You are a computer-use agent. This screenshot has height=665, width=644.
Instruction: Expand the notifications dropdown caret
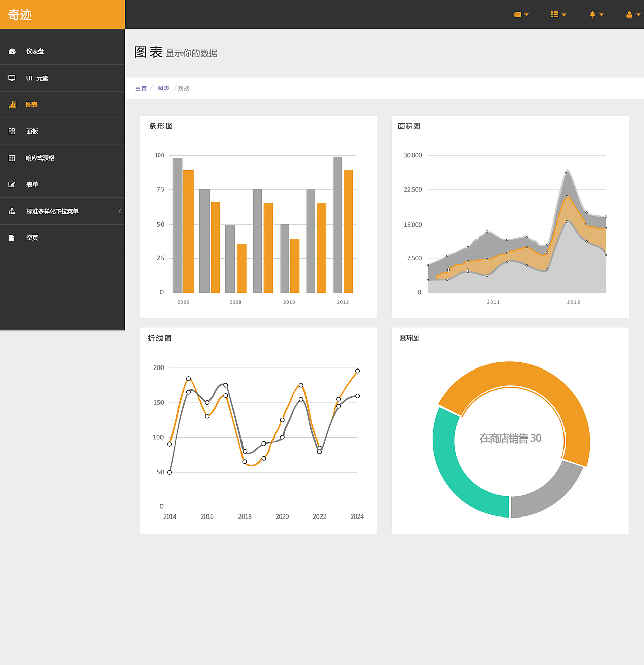pyautogui.click(x=601, y=15)
